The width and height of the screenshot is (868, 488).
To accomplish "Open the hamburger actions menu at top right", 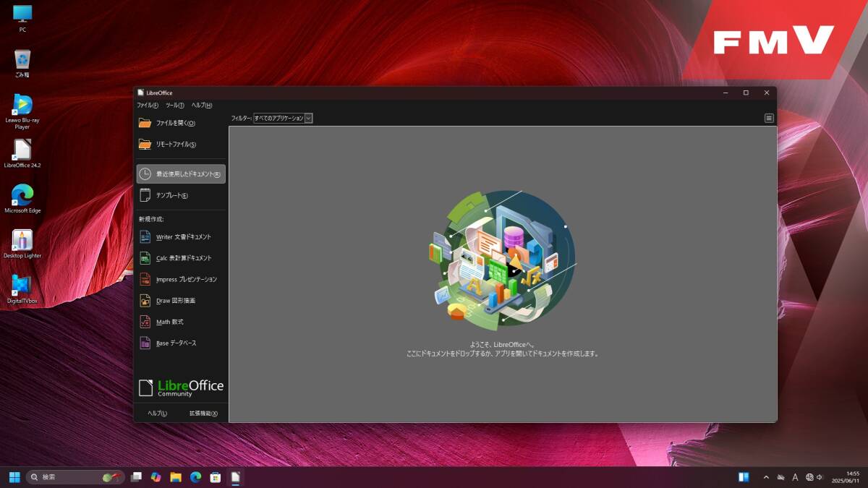I will click(769, 118).
